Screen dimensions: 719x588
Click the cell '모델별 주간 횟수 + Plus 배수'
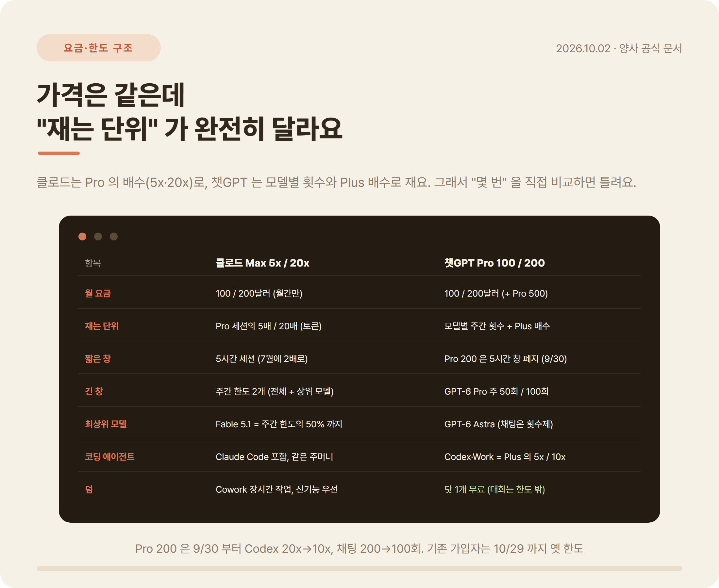click(x=497, y=326)
